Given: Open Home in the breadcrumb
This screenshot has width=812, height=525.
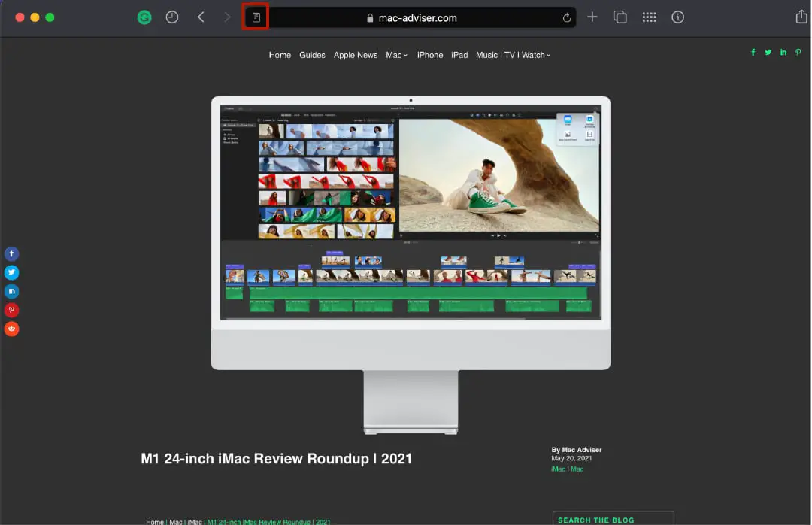Looking at the screenshot, I should click(x=154, y=522).
